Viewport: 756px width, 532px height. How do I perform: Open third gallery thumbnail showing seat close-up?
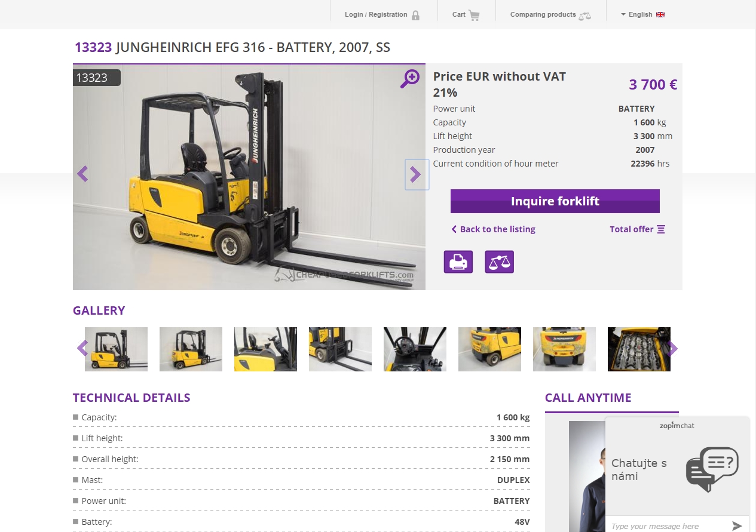click(x=265, y=349)
